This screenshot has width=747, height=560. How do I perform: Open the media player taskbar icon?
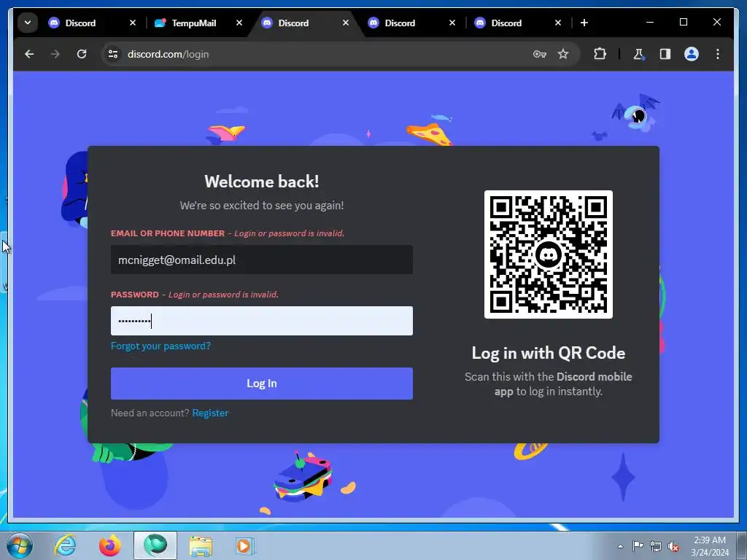245,545
